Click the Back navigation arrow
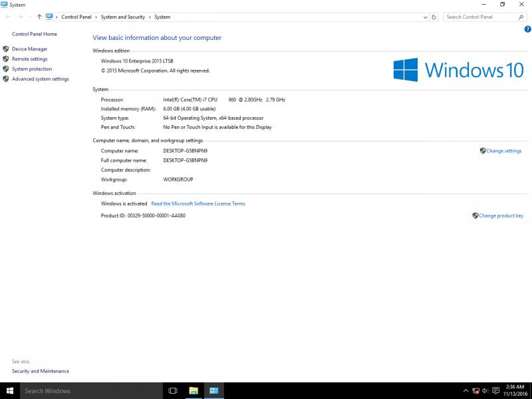 click(x=8, y=17)
